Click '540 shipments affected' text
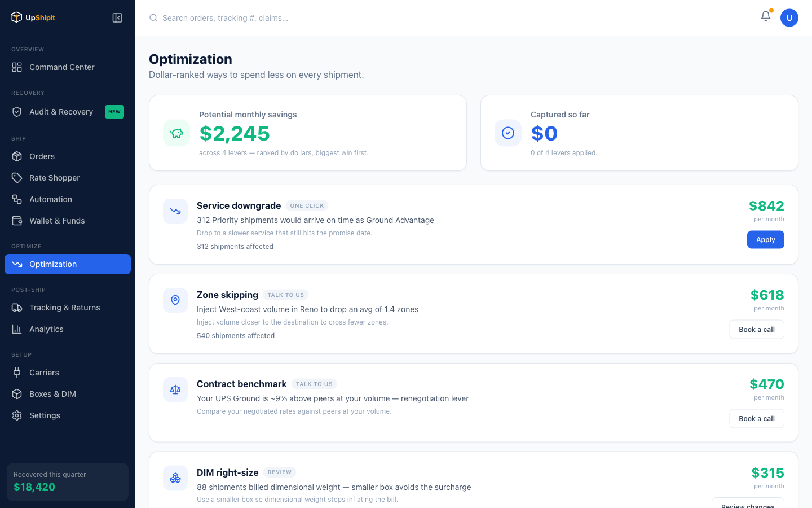 pos(236,336)
